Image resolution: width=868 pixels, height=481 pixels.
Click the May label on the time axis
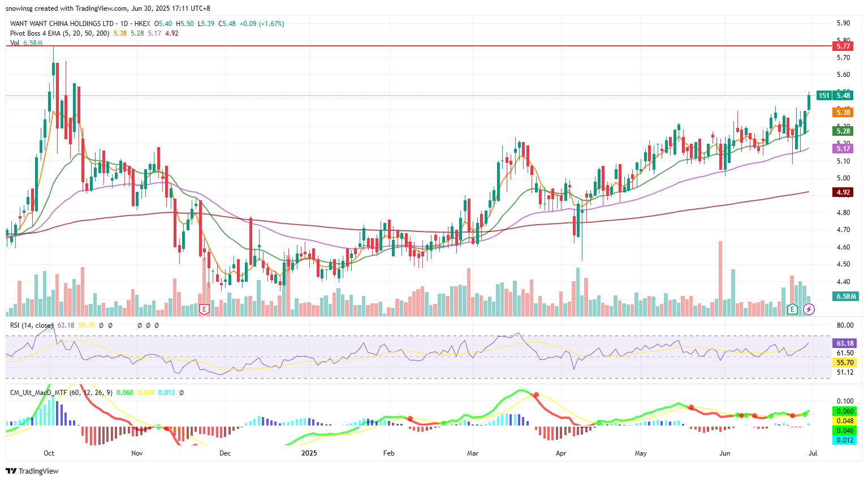[641, 453]
